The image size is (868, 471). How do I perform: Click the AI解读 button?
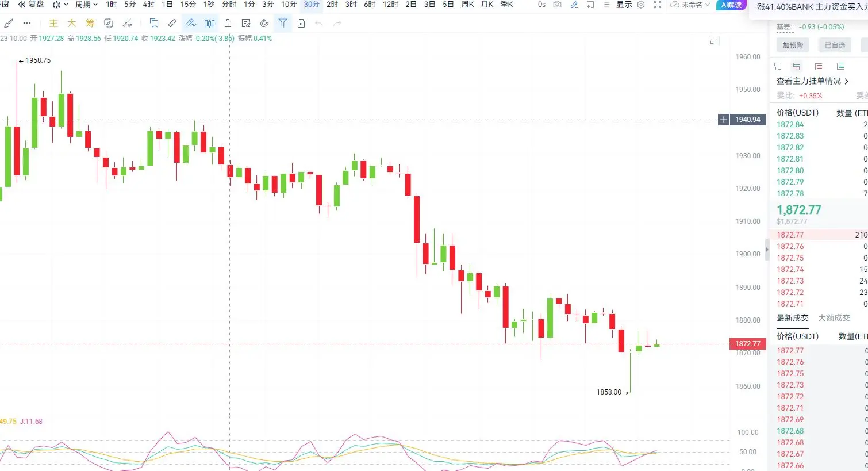pyautogui.click(x=731, y=5)
